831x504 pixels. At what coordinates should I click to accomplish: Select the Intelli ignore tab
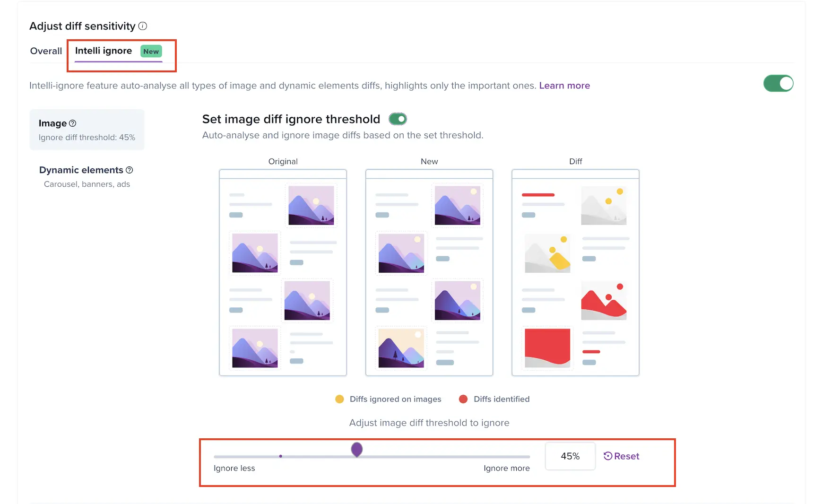click(x=104, y=51)
